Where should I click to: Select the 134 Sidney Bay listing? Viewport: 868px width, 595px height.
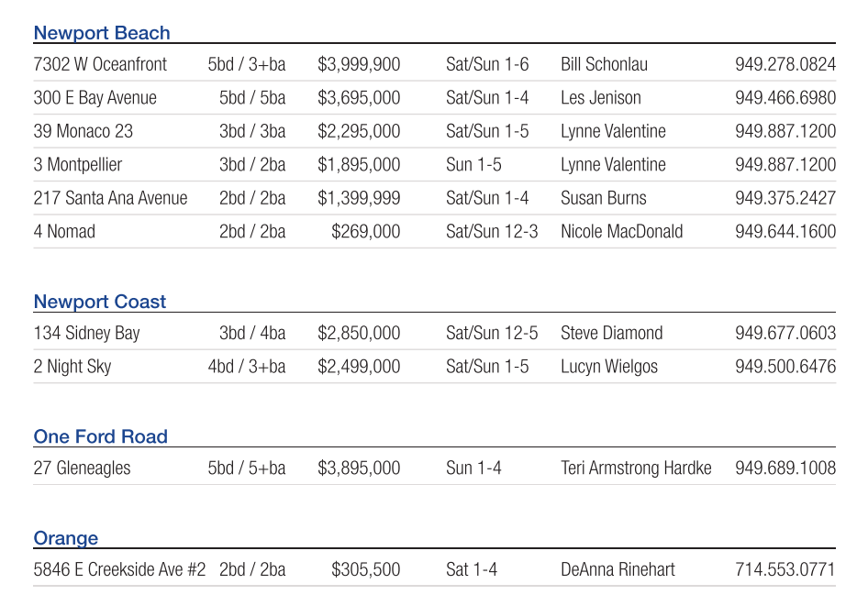click(86, 333)
